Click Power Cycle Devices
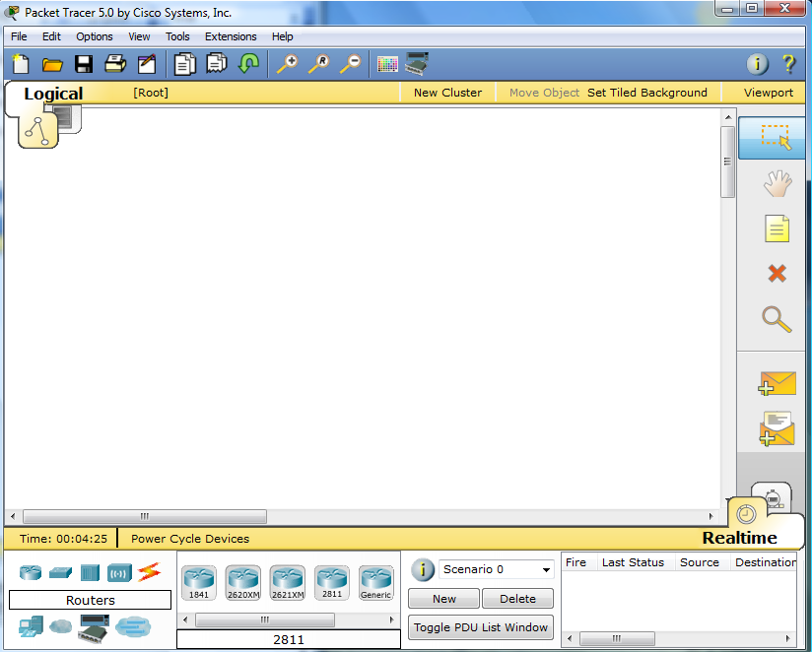This screenshot has height=652, width=812. [x=190, y=539]
